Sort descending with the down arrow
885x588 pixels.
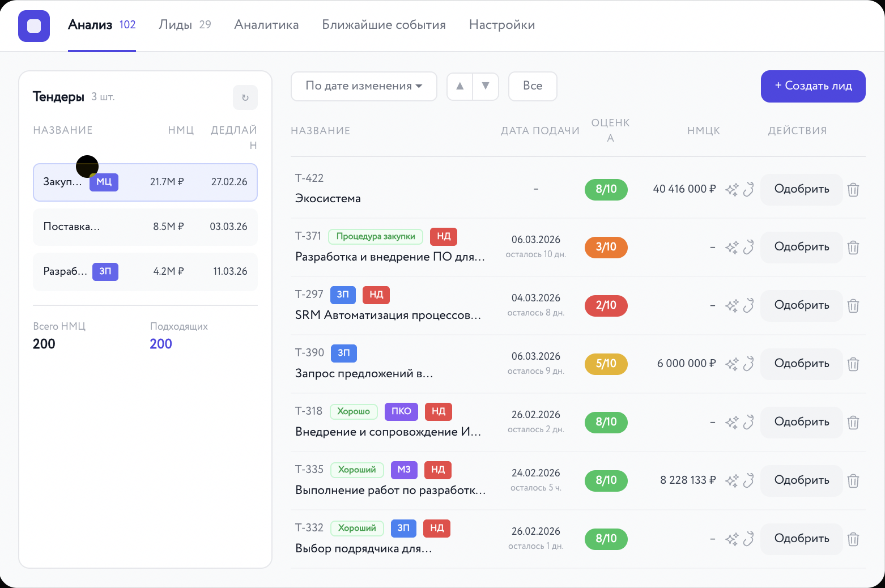[x=486, y=86]
